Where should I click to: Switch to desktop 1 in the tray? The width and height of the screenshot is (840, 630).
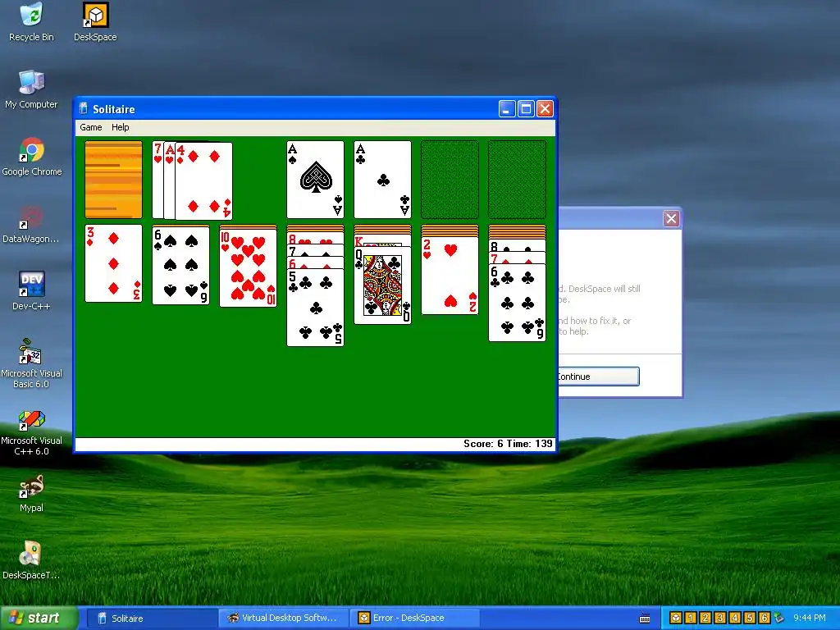(691, 619)
